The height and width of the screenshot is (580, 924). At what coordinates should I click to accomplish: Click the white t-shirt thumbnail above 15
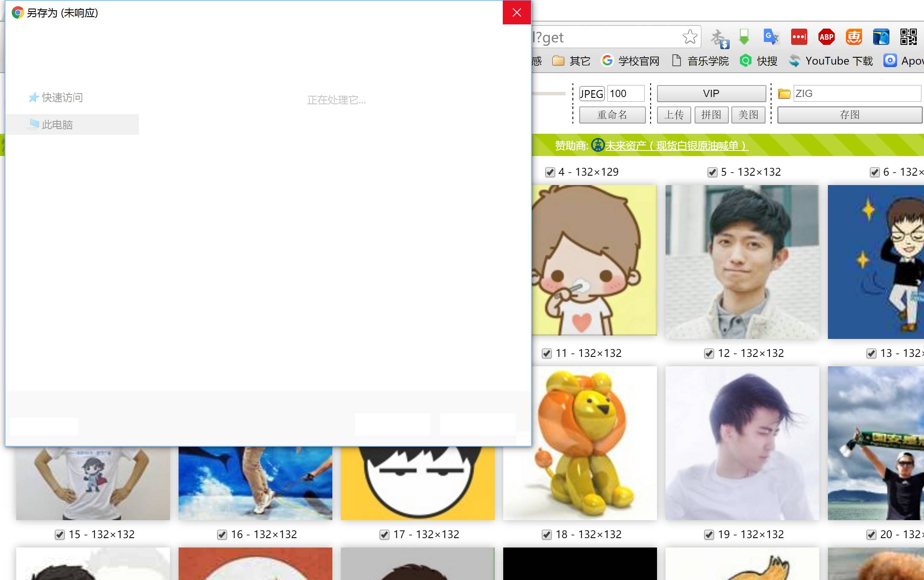93,483
